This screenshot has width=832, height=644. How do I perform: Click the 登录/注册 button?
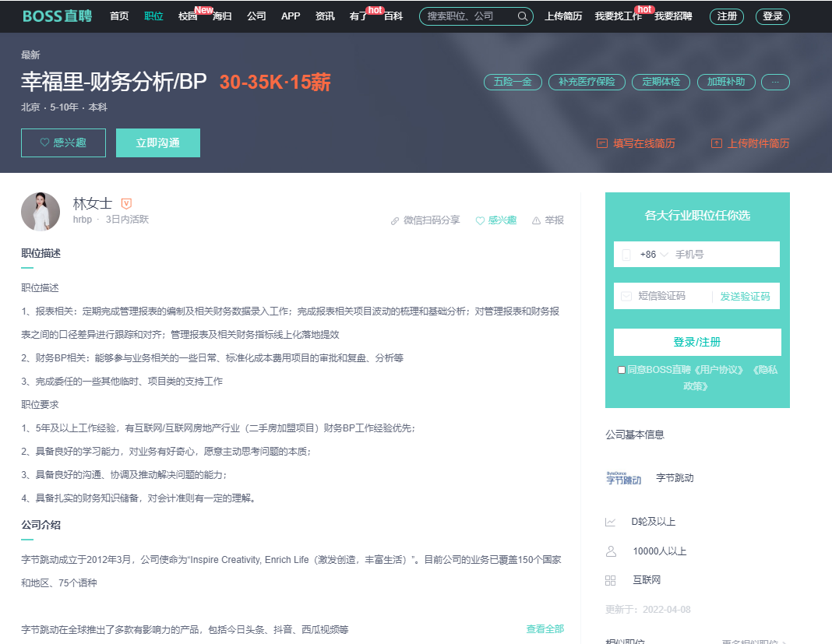[697, 342]
